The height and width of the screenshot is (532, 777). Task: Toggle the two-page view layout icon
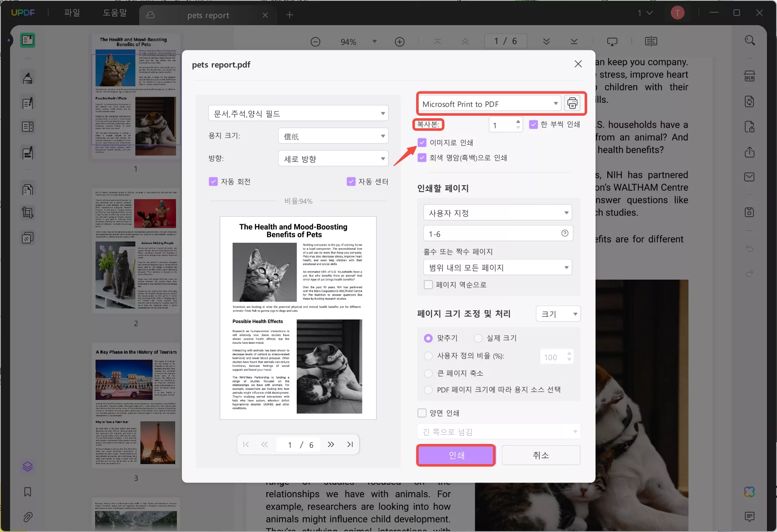pyautogui.click(x=651, y=42)
